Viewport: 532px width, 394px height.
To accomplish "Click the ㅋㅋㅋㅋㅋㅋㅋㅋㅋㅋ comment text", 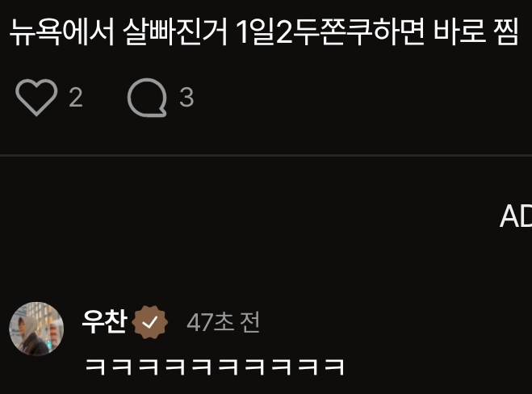I will click(215, 367).
